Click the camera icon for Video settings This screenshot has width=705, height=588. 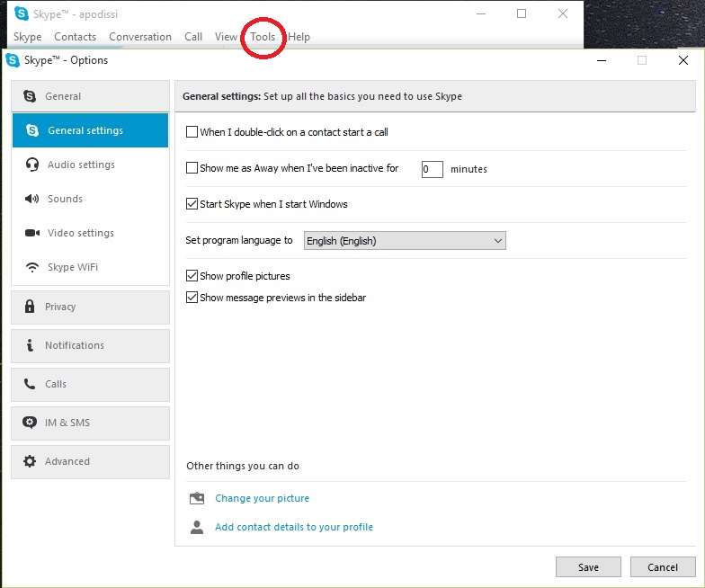click(32, 233)
